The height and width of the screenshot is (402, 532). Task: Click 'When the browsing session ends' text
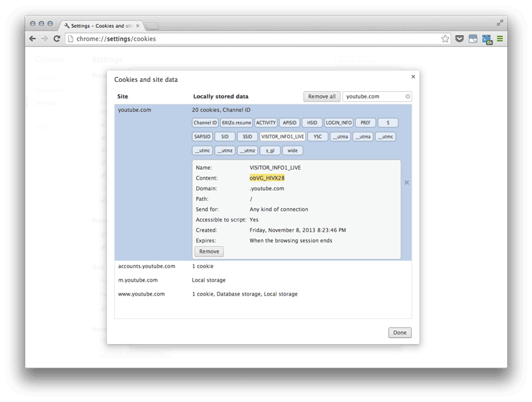click(x=291, y=241)
